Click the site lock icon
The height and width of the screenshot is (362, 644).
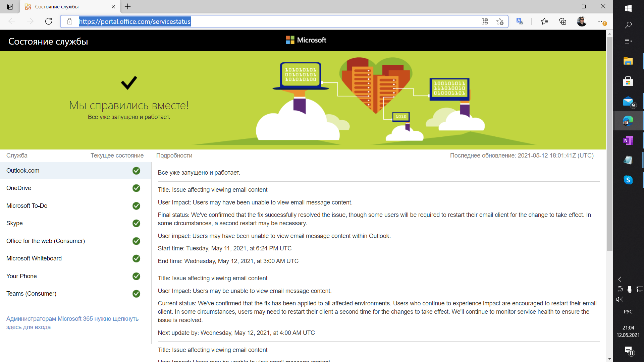69,21
